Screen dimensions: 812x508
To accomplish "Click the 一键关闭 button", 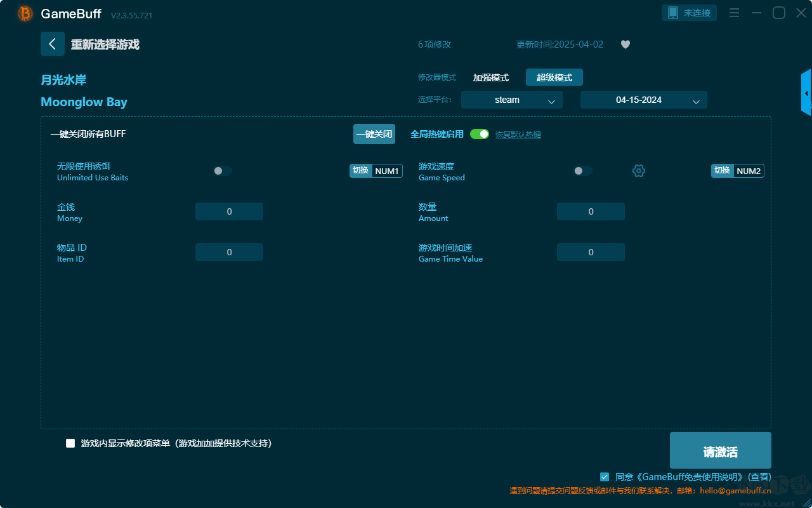I will coord(374,134).
